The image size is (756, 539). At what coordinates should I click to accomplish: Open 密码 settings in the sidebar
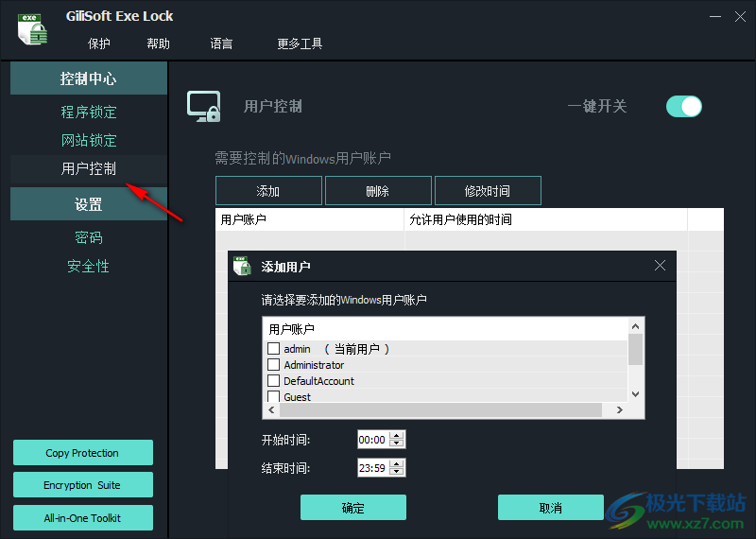89,237
